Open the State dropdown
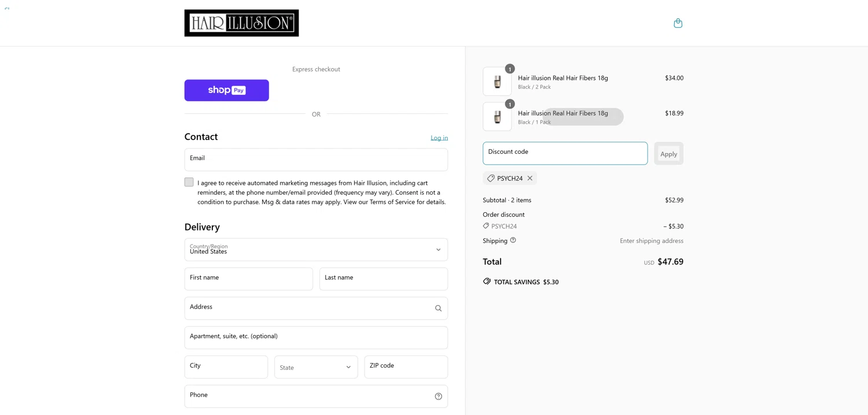Viewport: 868px width, 415px height. (316, 367)
